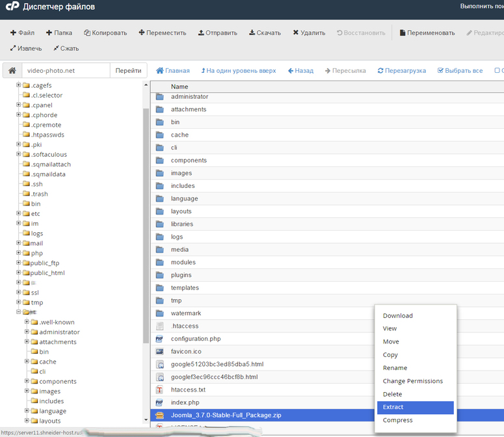Click the Compress (Сжать) toolbar icon

point(56,48)
